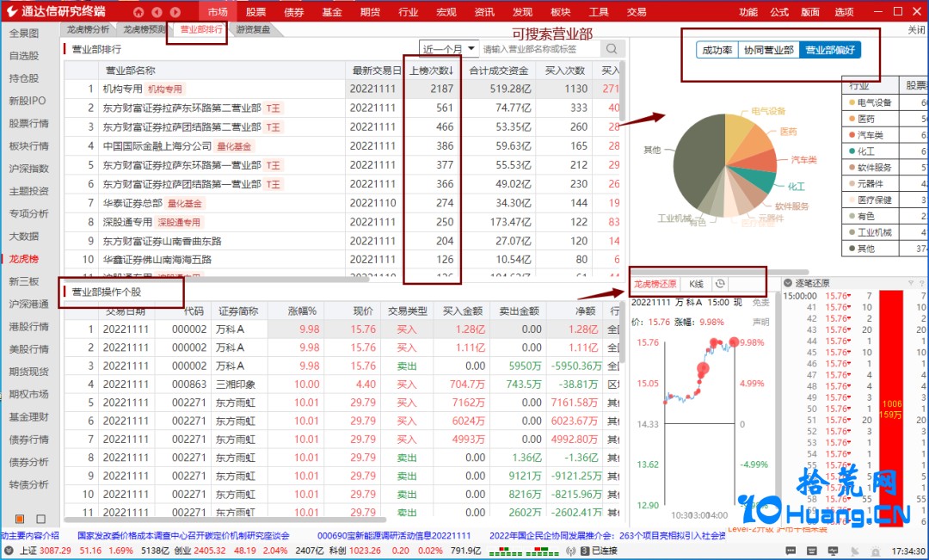Click the filter funnel icon in 逐笔还原 header
The image size is (929, 560).
pos(911,283)
